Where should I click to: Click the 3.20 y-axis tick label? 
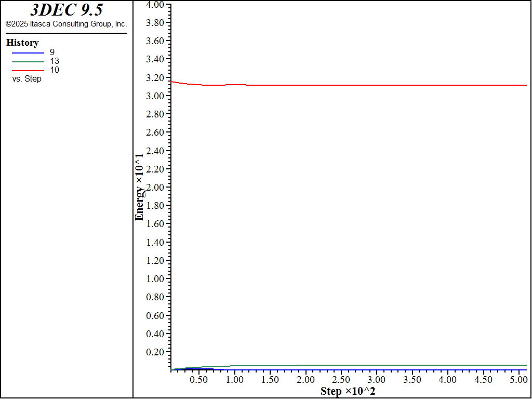point(155,78)
